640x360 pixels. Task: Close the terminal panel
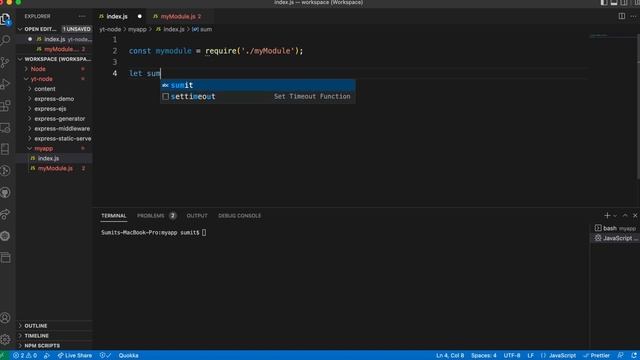635,216
